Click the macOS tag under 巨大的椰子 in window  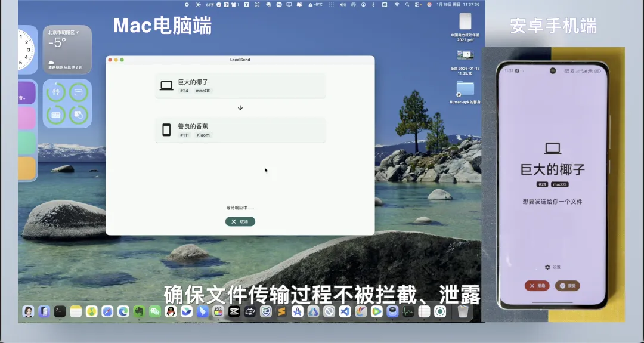click(x=203, y=91)
